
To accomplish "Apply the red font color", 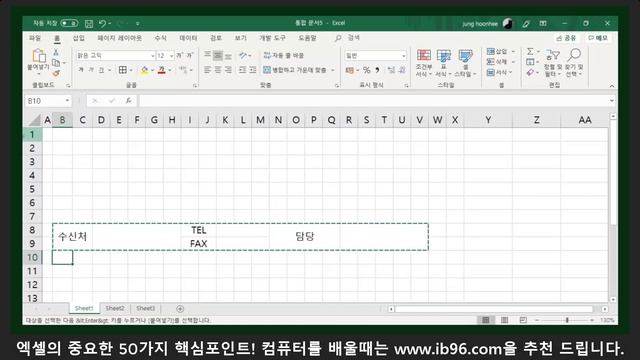I will point(162,70).
